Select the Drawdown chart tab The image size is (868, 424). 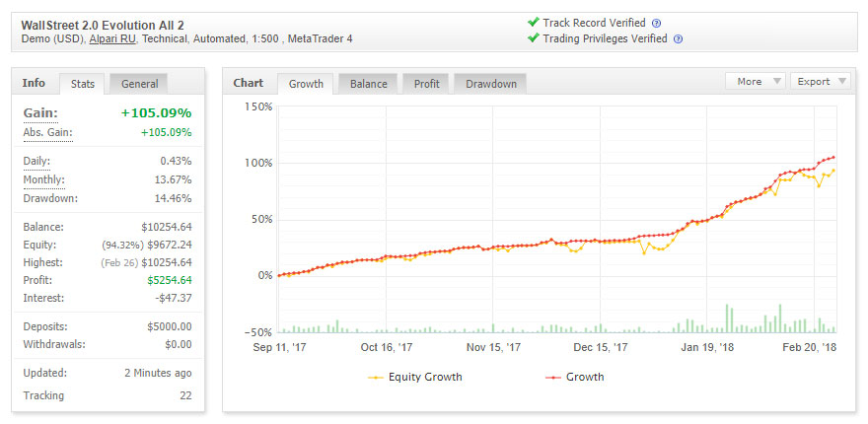[x=491, y=84]
